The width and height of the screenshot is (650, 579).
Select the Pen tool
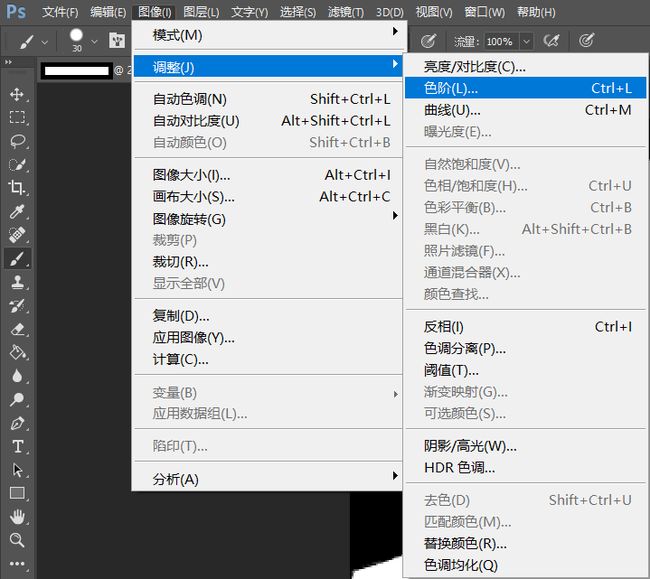click(x=17, y=423)
